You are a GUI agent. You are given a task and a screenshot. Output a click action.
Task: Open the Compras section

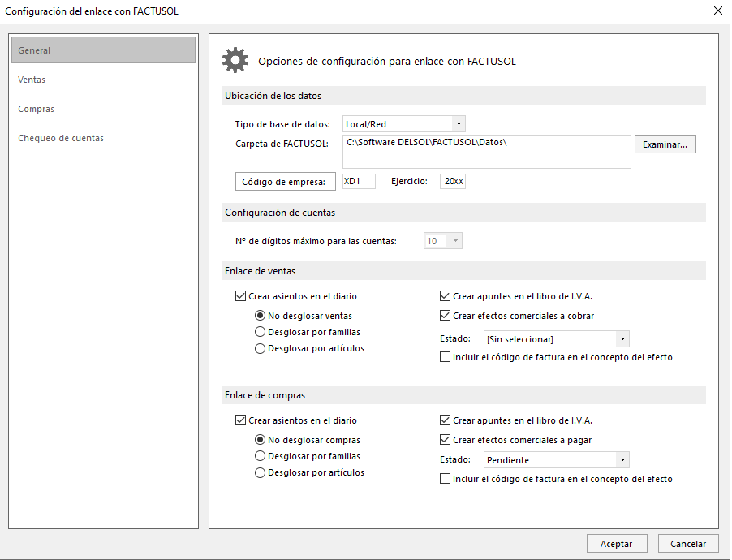(36, 109)
